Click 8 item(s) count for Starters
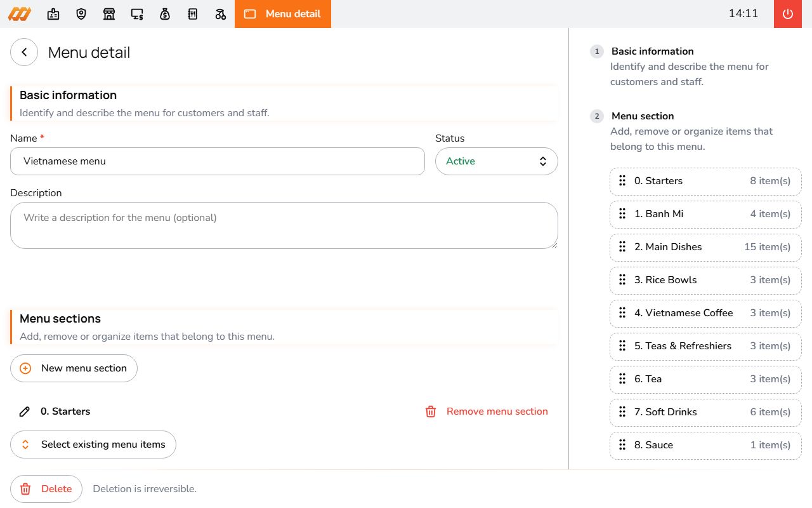The height and width of the screenshot is (508, 812). [771, 181]
